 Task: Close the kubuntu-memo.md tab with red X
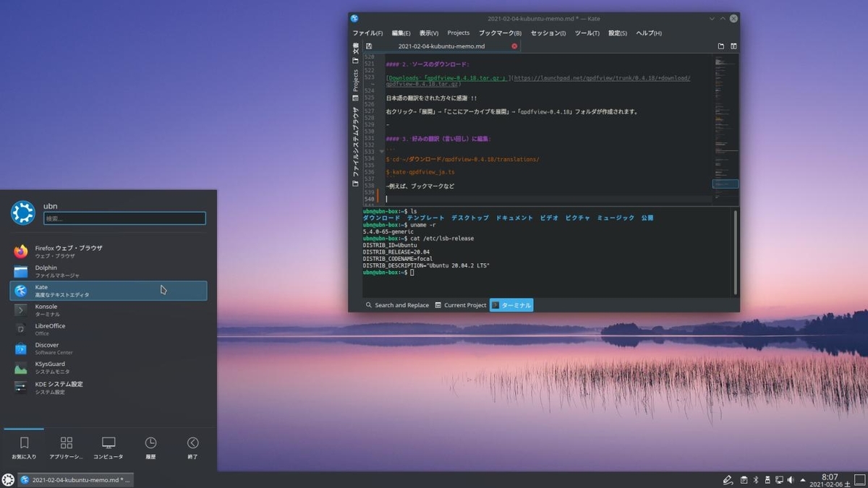click(514, 46)
